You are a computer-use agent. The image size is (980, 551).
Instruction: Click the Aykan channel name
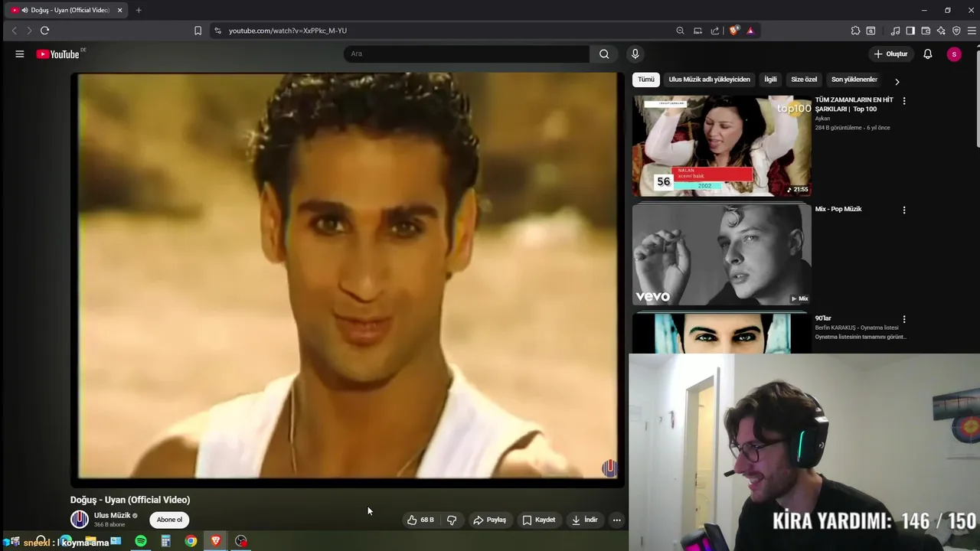[x=823, y=119]
